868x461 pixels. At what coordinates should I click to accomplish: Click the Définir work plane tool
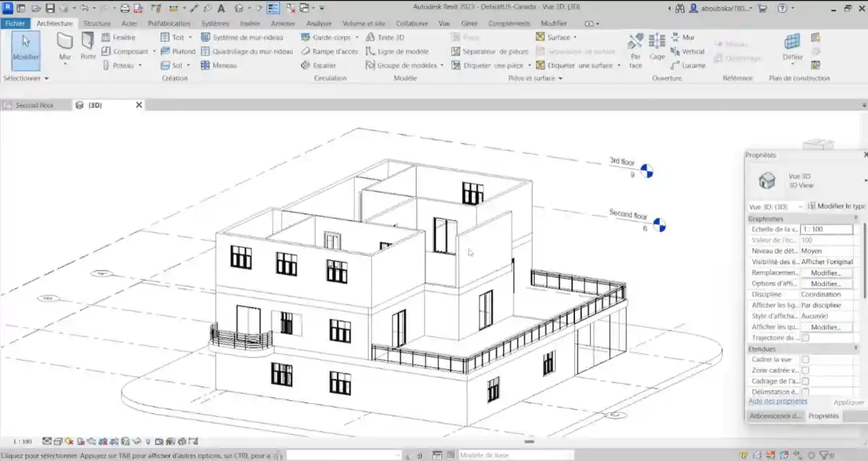click(x=792, y=47)
